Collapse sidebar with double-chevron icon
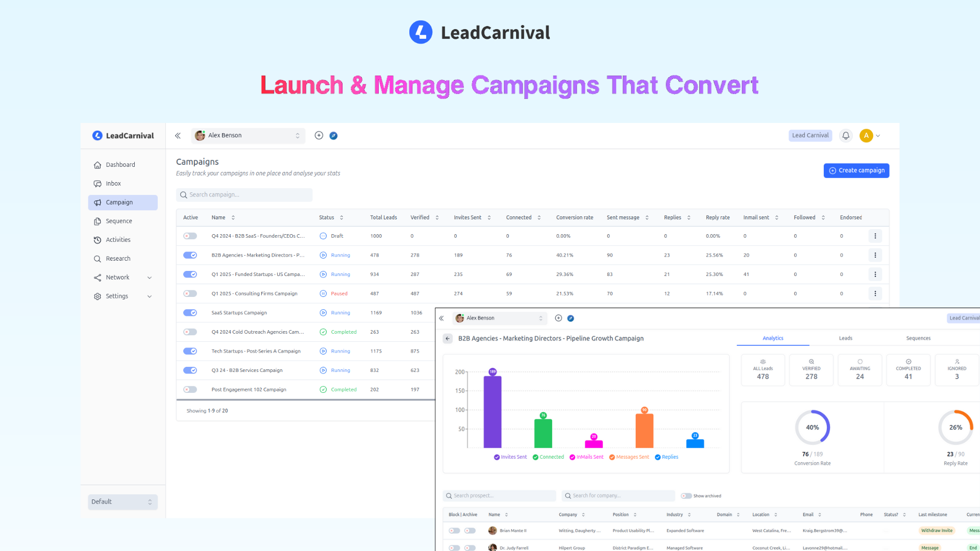 pos(178,136)
